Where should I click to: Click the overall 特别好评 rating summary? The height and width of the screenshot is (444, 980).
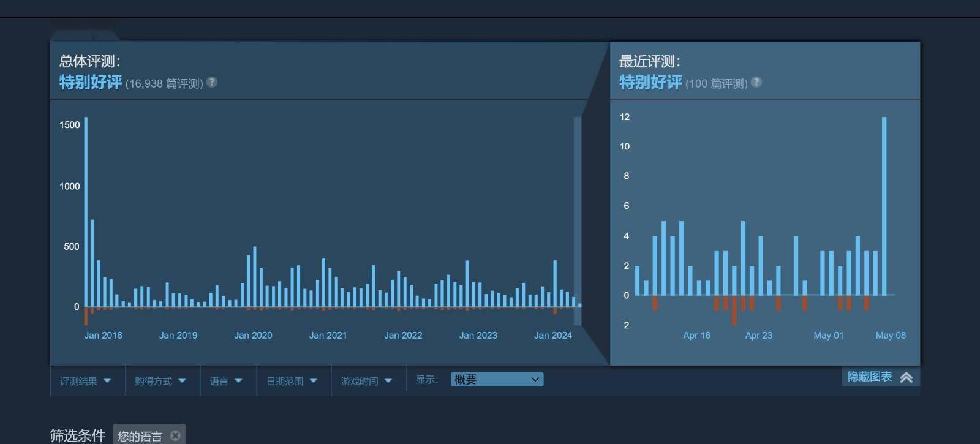coord(91,82)
